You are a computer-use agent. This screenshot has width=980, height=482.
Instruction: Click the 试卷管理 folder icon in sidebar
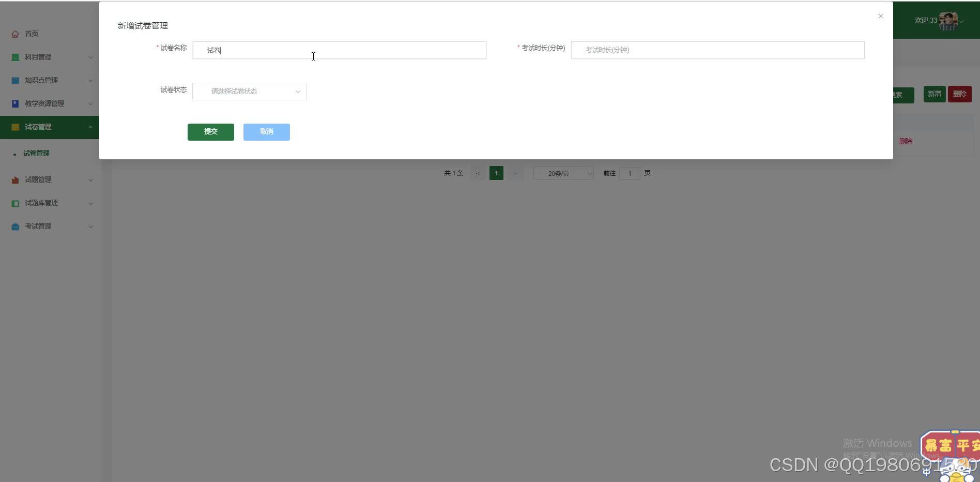(15, 127)
